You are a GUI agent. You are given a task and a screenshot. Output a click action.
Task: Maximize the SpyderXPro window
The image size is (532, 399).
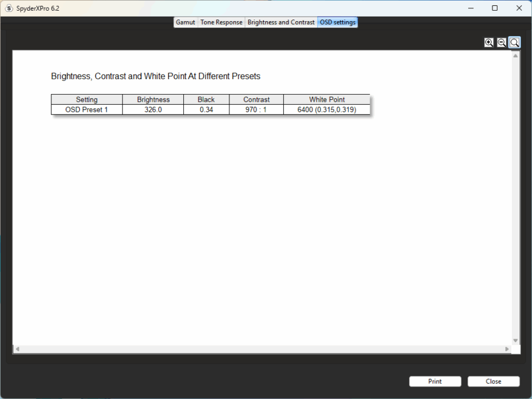click(495, 8)
